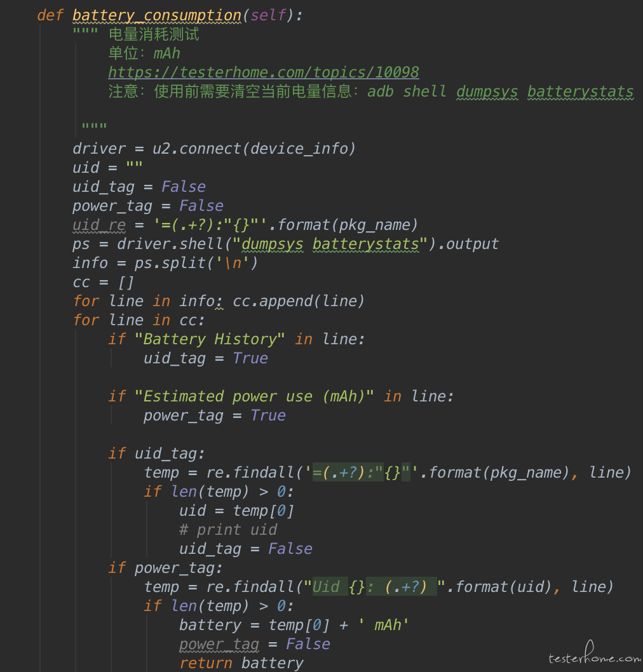643x672 pixels.
Task: Select the "Battery History" string
Action: (210, 339)
